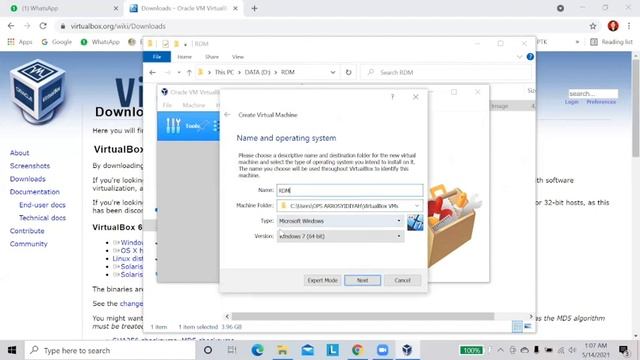Open the Reading list
This screenshot has height=360, width=640.
[x=611, y=42]
